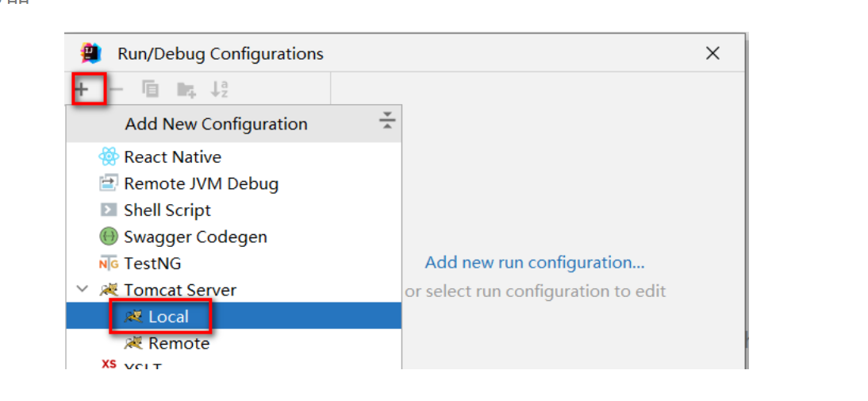The height and width of the screenshot is (401, 868).
Task: Click the Tomcat Server cat icon
Action: point(109,290)
